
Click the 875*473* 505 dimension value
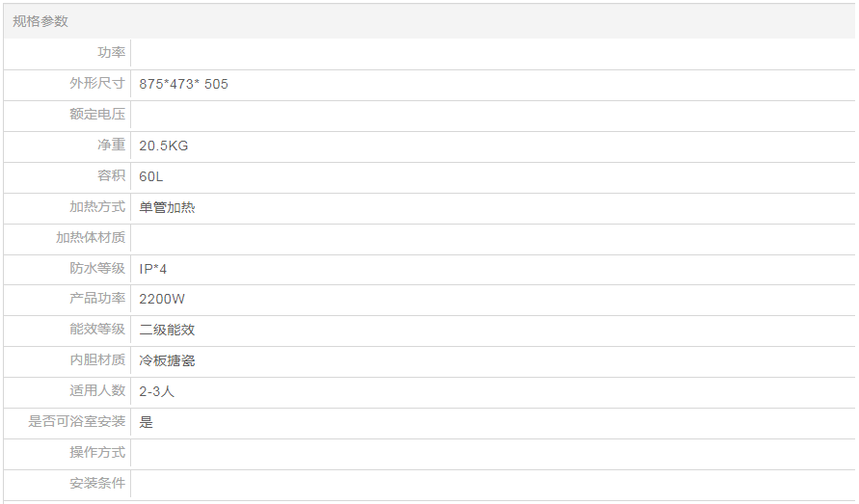183,84
